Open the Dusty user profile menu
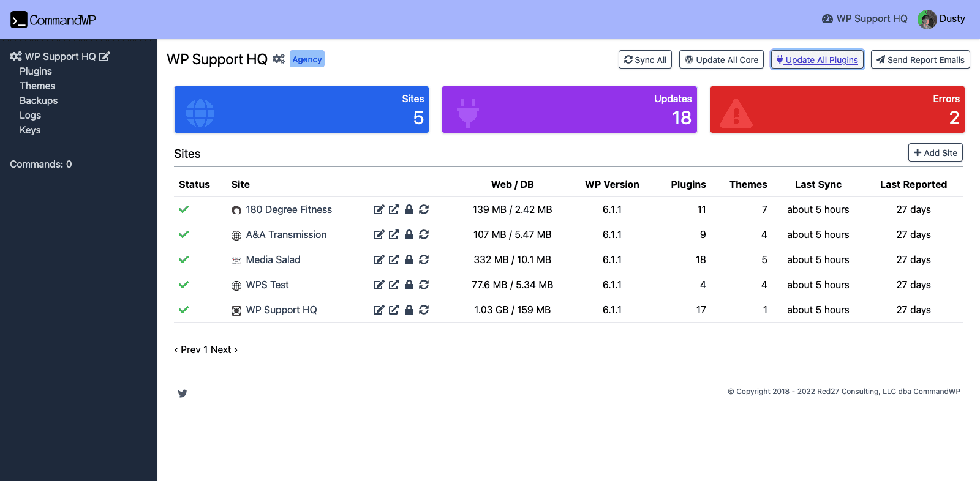This screenshot has width=980, height=481. (941, 19)
